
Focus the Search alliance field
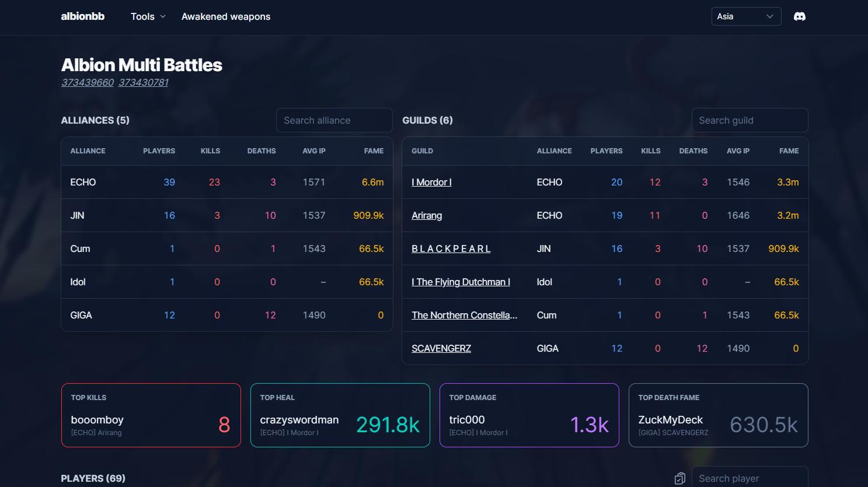pyautogui.click(x=334, y=120)
